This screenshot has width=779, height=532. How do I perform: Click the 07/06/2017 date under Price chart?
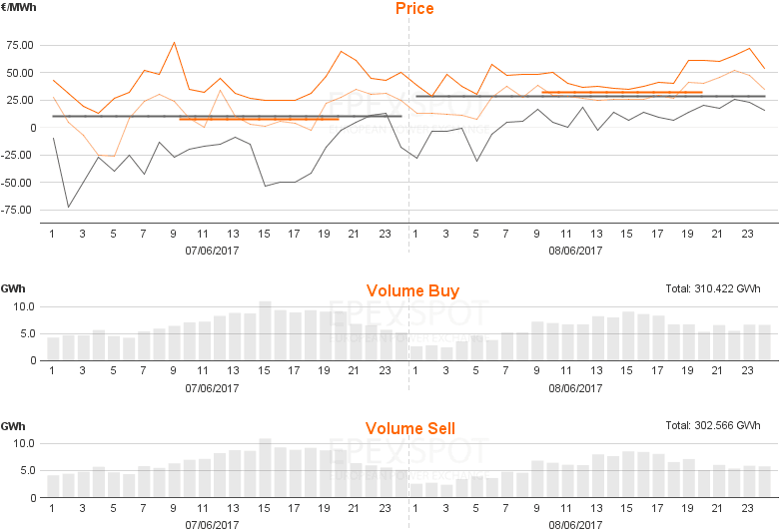click(x=213, y=251)
